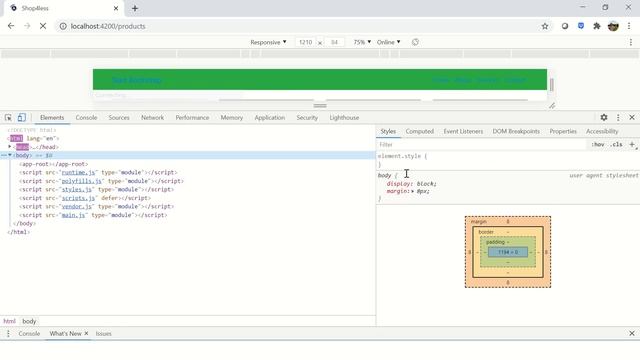Switch to the Sources tab
The image size is (640, 360).
[119, 118]
